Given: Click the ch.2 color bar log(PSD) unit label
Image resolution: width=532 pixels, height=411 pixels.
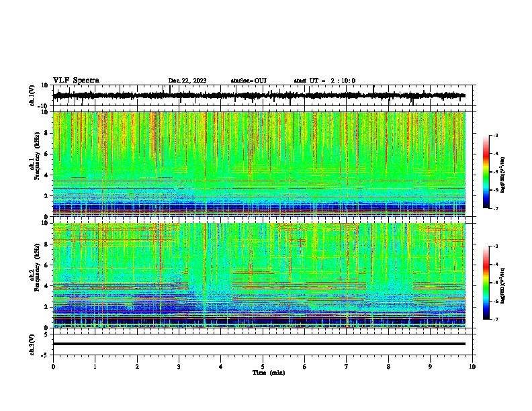Looking at the screenshot, I should coord(502,285).
